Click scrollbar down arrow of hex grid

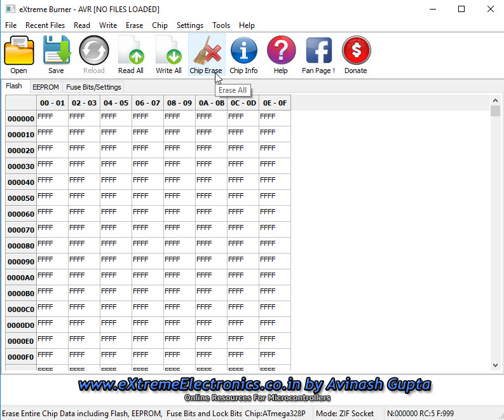(495, 365)
